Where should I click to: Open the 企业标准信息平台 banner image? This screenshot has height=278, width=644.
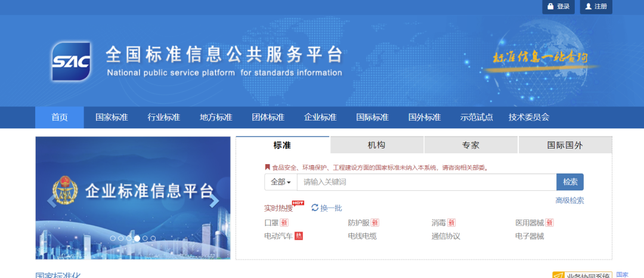pos(132,198)
